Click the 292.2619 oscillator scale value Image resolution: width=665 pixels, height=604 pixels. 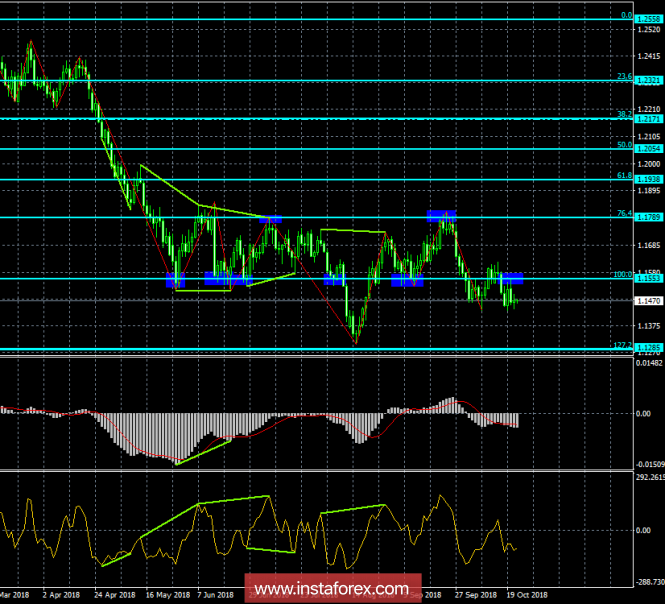click(648, 477)
